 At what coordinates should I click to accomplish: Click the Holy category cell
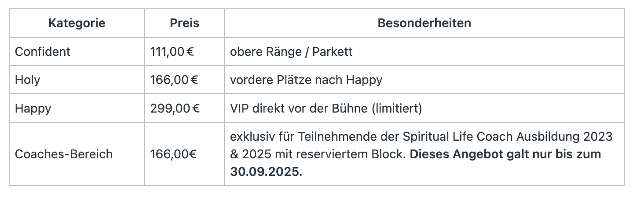(27, 80)
